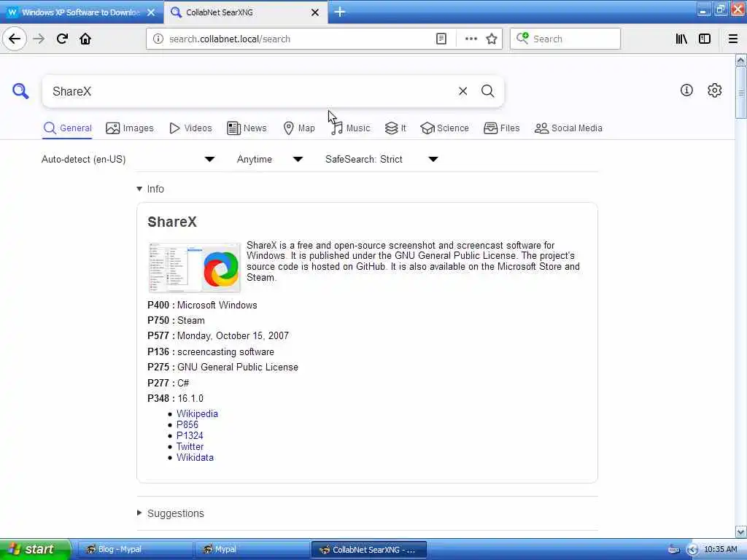Switch to the Videos category
Screen dimensions: 747x560
tap(190, 128)
